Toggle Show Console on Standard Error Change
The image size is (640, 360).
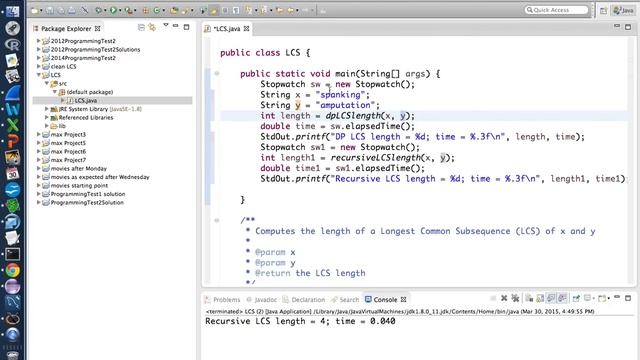562,298
